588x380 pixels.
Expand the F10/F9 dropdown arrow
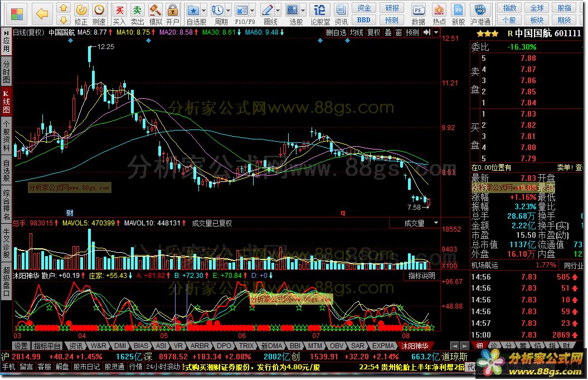pyautogui.click(x=252, y=11)
